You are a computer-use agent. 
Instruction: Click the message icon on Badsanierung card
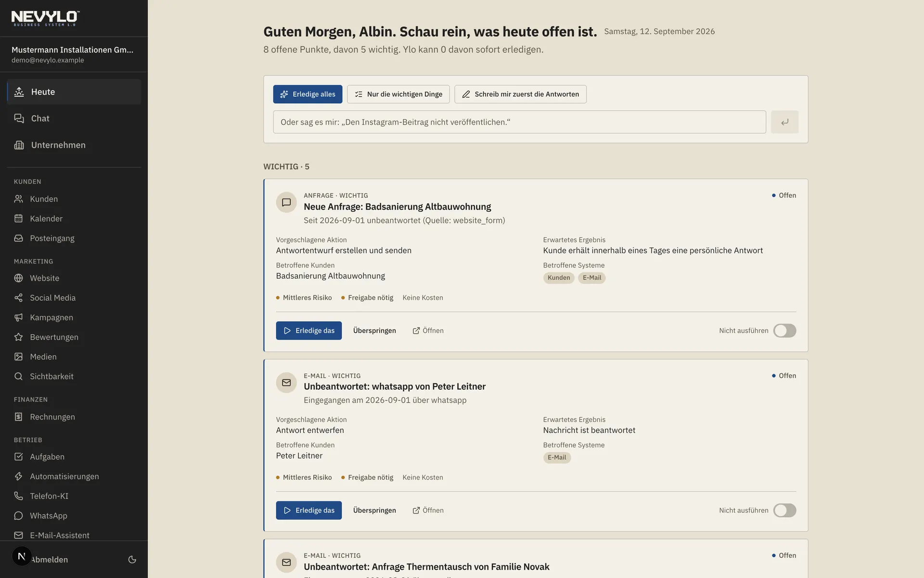pos(286,202)
